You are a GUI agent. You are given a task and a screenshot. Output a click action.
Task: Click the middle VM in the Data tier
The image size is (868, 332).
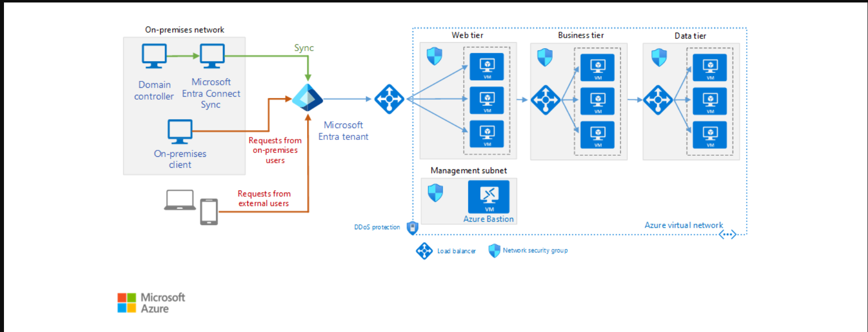(x=710, y=101)
